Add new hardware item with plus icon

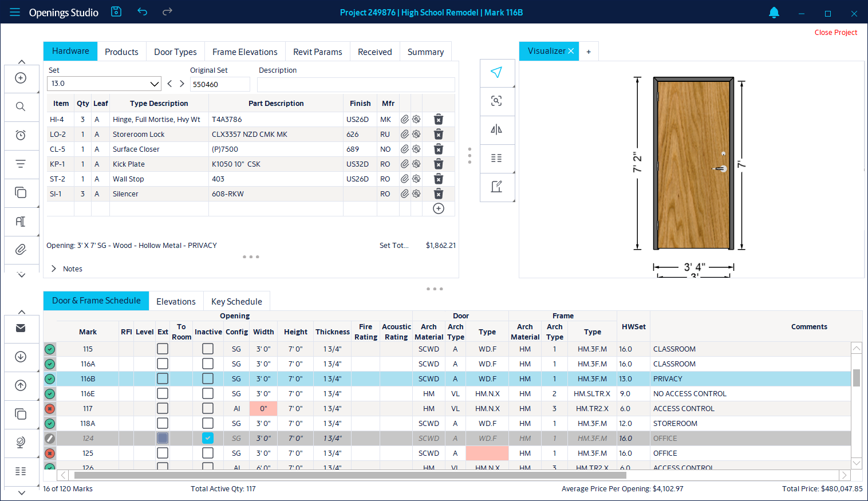click(439, 208)
